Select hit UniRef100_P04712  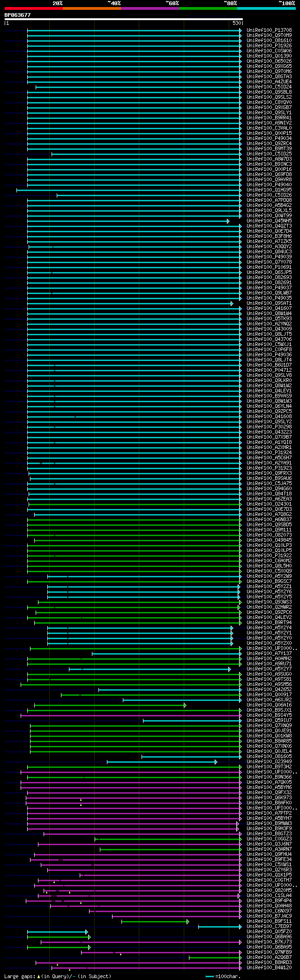click(269, 370)
